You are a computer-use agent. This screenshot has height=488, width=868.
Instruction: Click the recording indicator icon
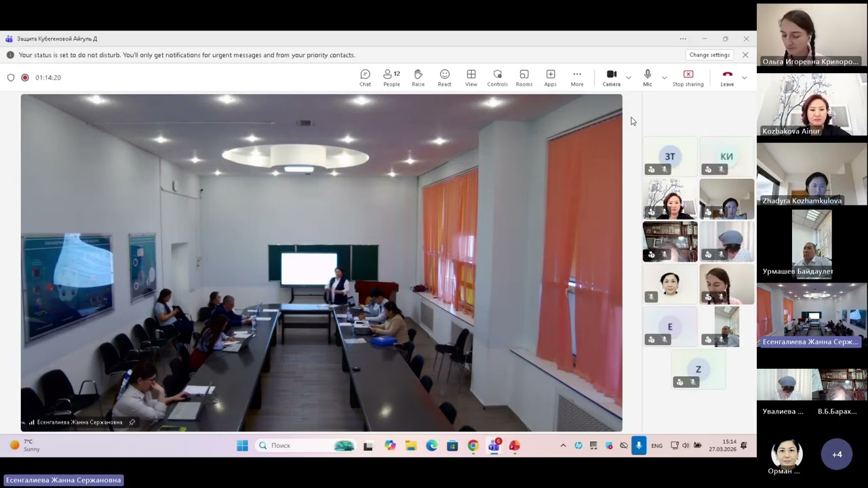(25, 77)
